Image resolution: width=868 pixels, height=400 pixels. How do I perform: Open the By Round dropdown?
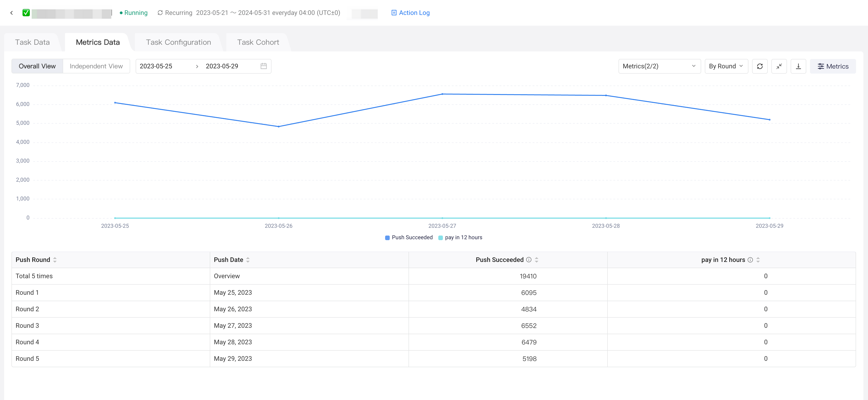[x=726, y=66]
